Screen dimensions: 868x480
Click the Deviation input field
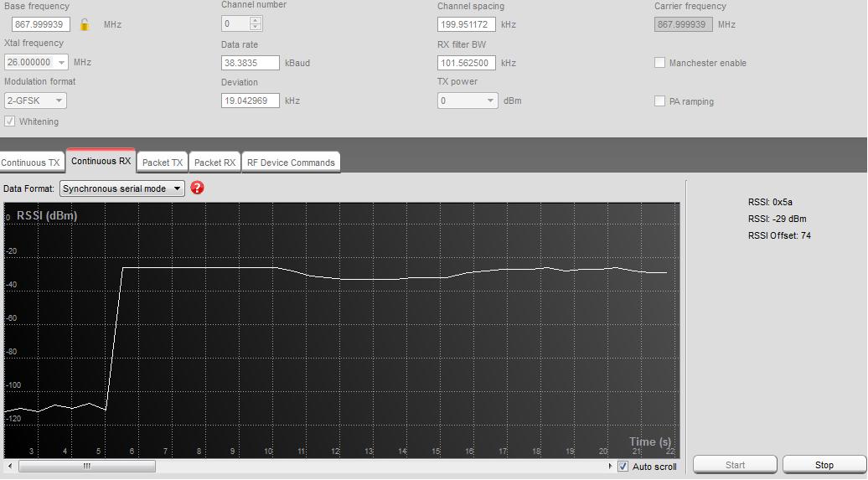pos(251,101)
